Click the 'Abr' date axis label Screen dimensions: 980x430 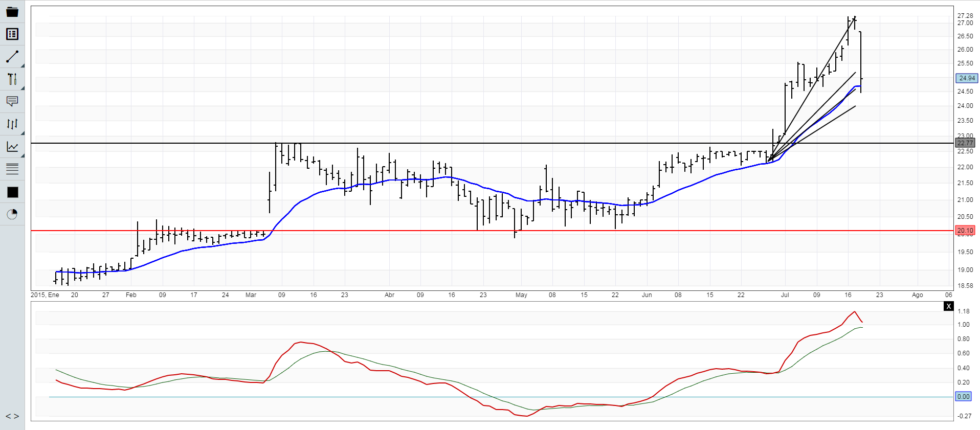coord(389,295)
